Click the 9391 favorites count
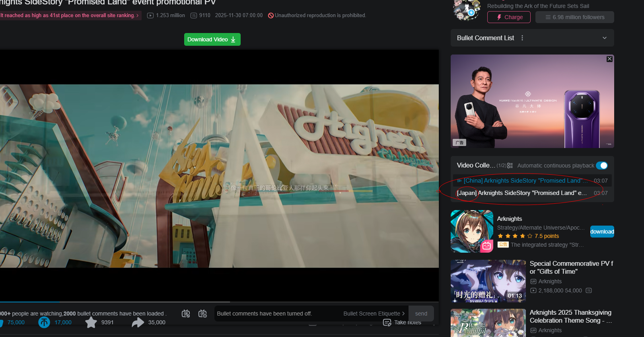 click(x=107, y=322)
